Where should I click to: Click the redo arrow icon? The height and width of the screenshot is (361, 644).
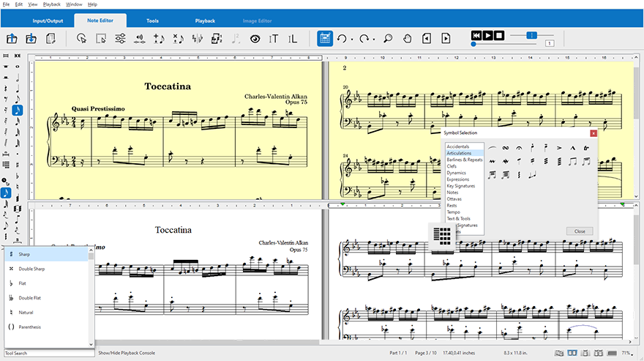364,39
